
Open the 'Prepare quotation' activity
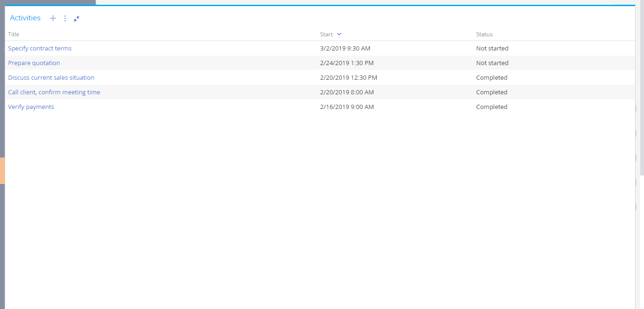coord(34,63)
